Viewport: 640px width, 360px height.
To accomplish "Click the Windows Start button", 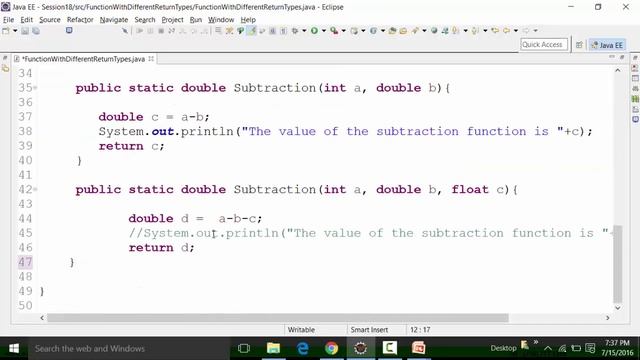I will click(x=14, y=349).
